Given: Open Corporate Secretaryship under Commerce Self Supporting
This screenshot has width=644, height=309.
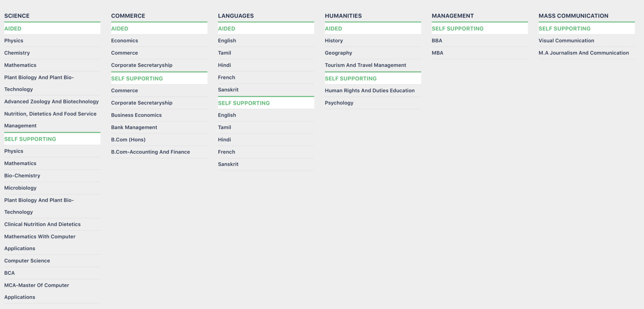Looking at the screenshot, I should pyautogui.click(x=142, y=103).
